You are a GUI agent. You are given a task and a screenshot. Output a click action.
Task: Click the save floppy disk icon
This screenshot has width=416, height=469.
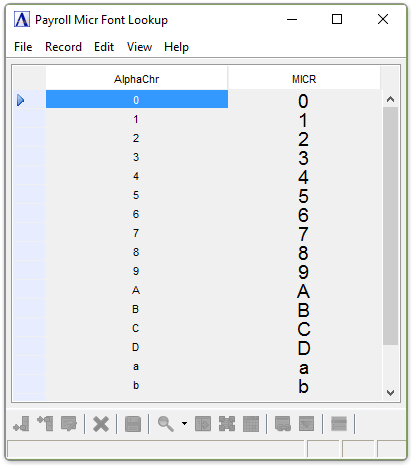pyautogui.click(x=133, y=424)
